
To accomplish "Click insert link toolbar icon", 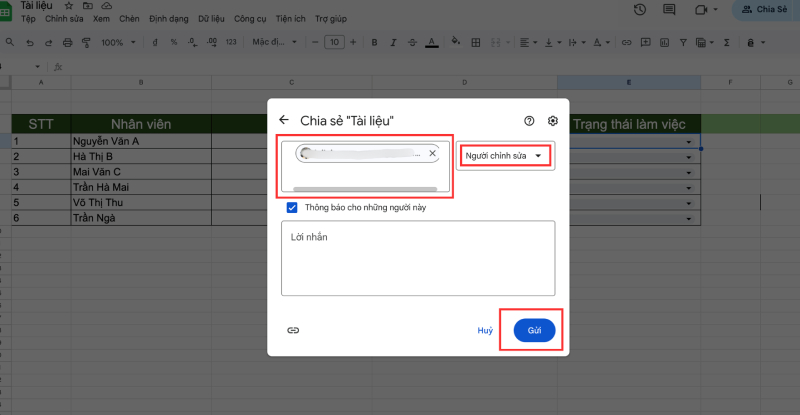I will pyautogui.click(x=626, y=43).
